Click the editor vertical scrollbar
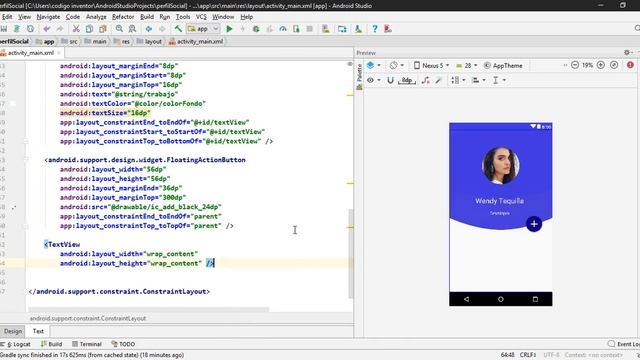 [351, 253]
